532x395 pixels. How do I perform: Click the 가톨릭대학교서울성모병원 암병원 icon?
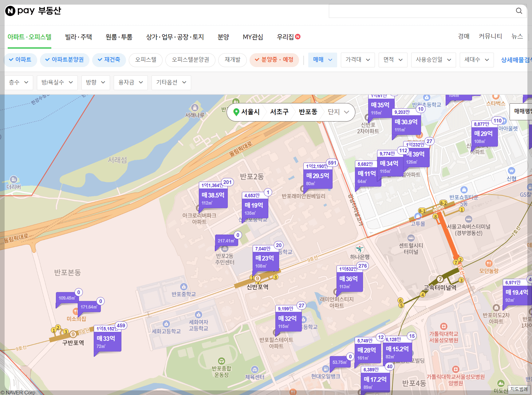pos(456,369)
